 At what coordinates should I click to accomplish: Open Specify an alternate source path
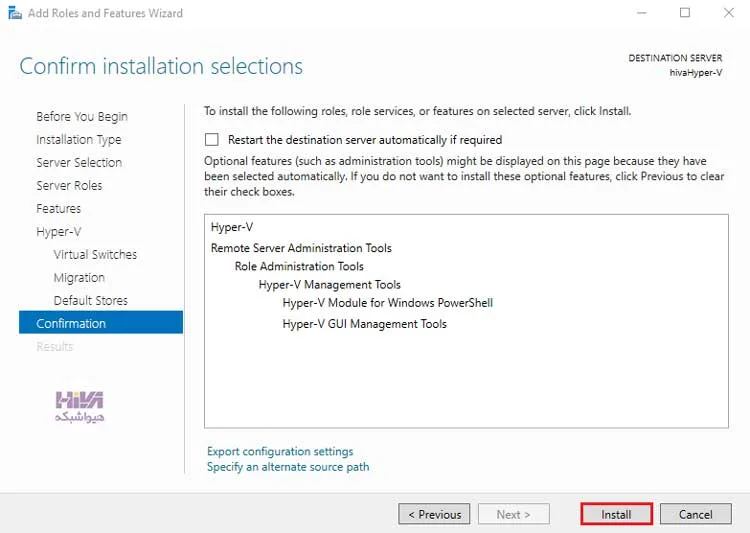(x=288, y=466)
